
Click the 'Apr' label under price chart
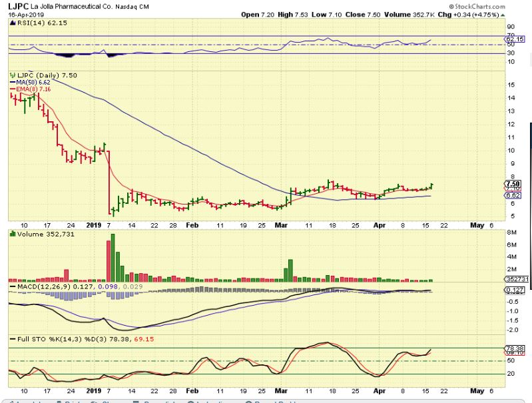coord(380,225)
